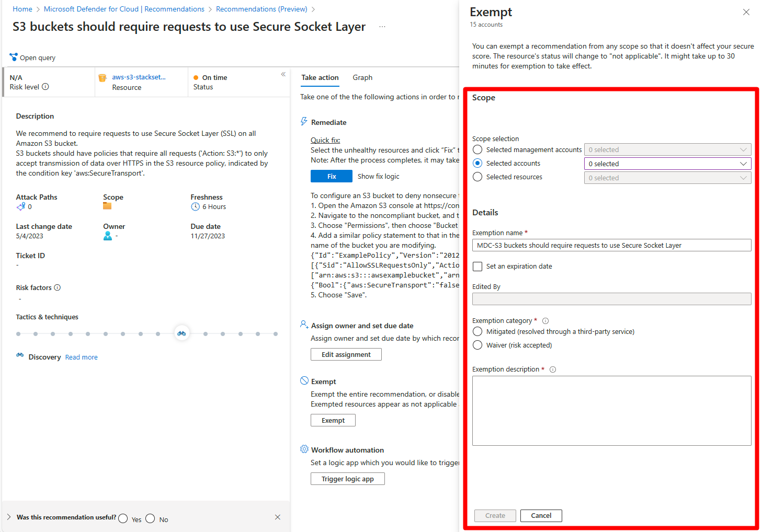762x532 pixels.
Task: Select No for recommendation useful
Action: tap(151, 518)
